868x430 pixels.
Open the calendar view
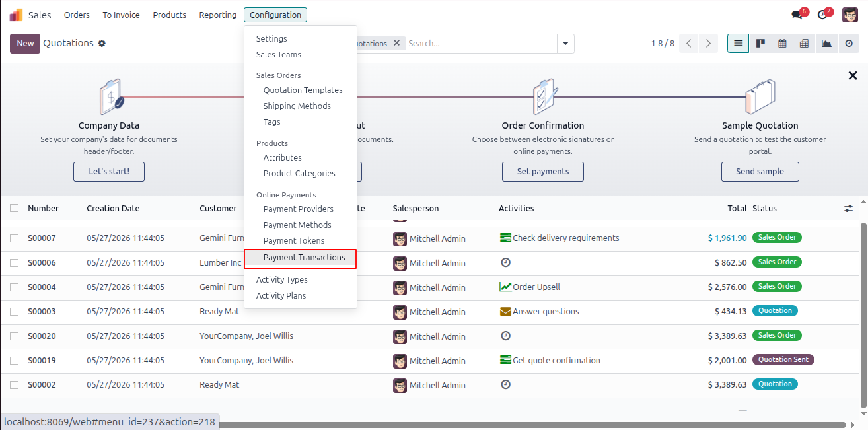click(782, 44)
